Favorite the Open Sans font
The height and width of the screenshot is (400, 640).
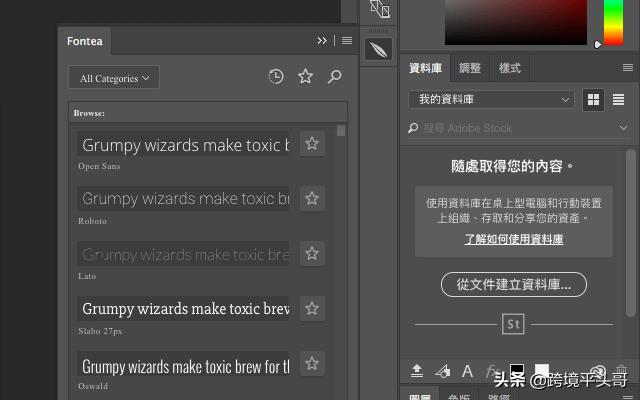tap(312, 143)
